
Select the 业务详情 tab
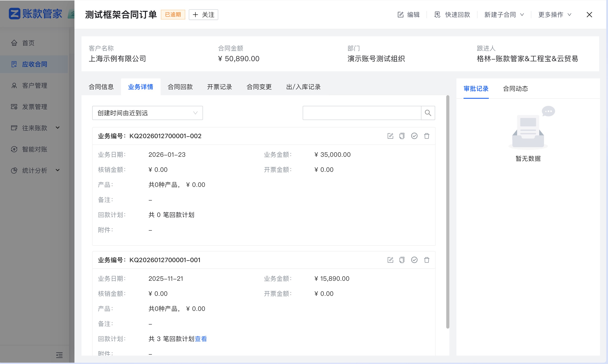pyautogui.click(x=141, y=87)
